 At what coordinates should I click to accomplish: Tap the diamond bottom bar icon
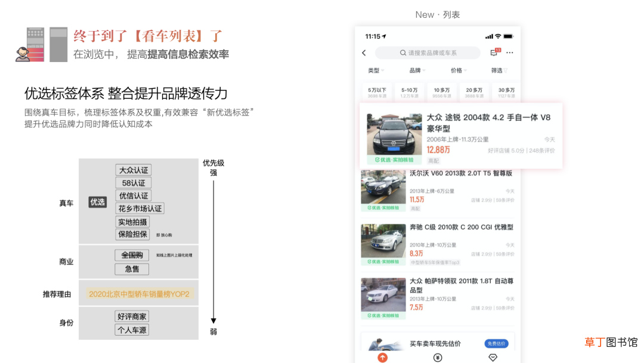click(493, 358)
